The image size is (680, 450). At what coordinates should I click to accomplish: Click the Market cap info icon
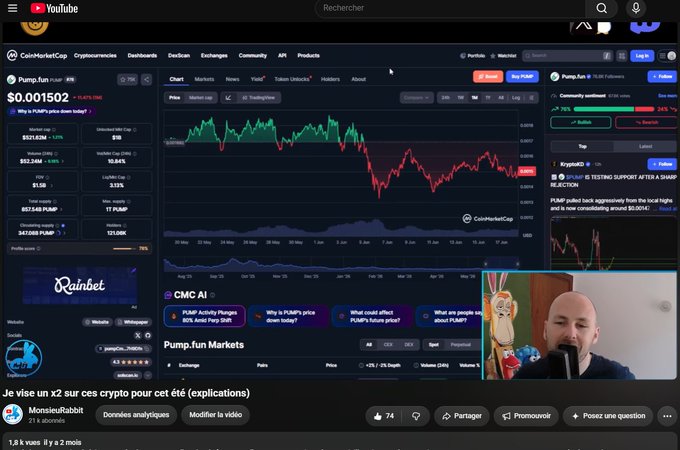[54, 130]
